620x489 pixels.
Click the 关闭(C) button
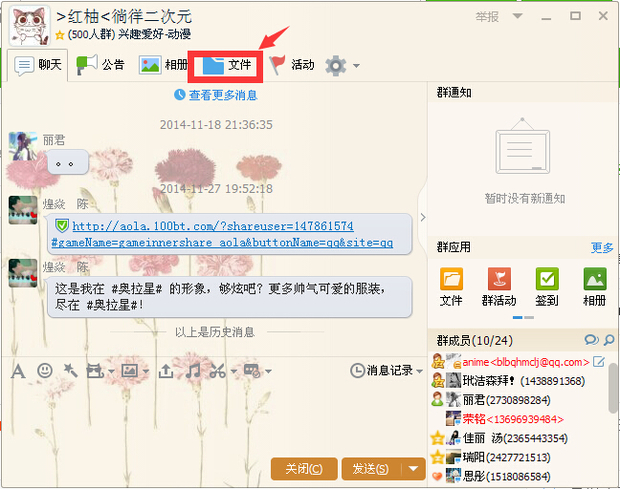304,469
